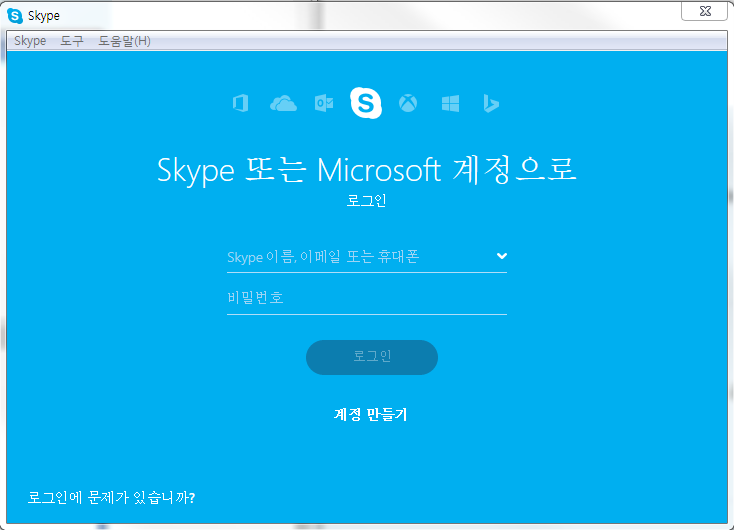
Task: Expand the Skype name account dropdown arrow
Action: tap(502, 256)
